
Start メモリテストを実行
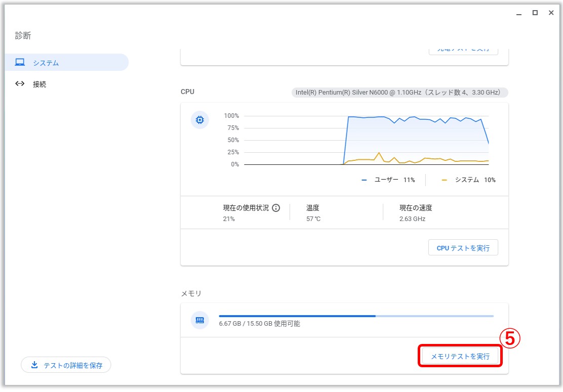460,356
